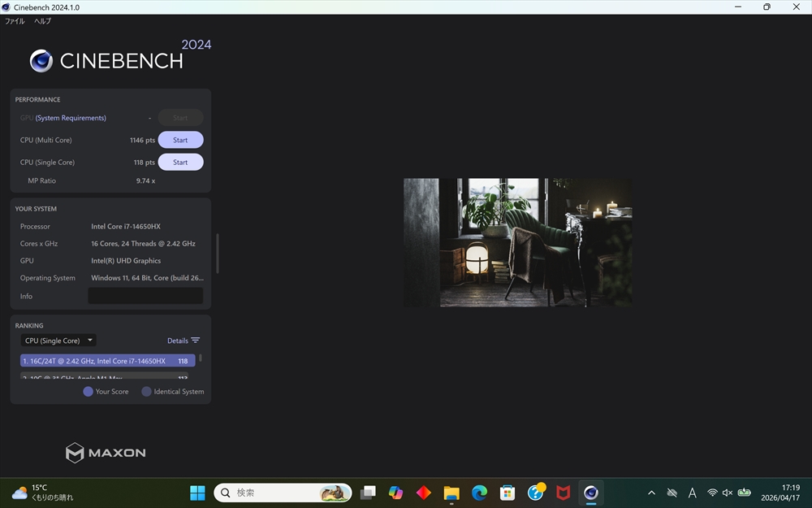Image resolution: width=812 pixels, height=508 pixels.
Task: Click the 16 Cores, 24 Threads value
Action: tap(143, 244)
